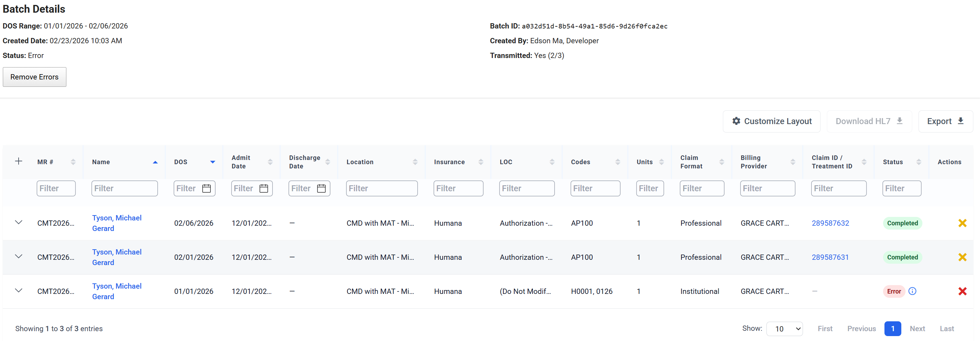This screenshot has width=980, height=341.
Task: Open the Show entries per page dropdown
Action: (x=784, y=329)
